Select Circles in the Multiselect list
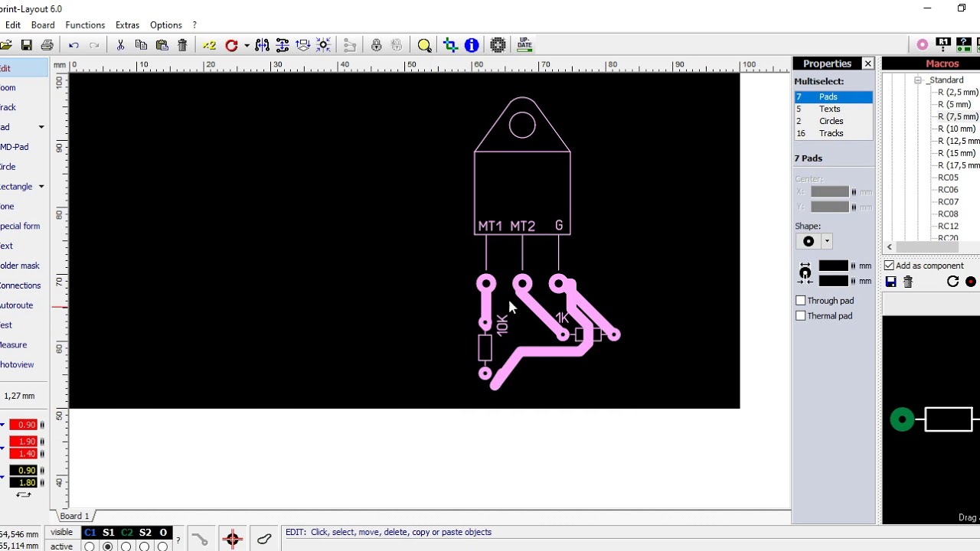The image size is (980, 551). pos(833,121)
